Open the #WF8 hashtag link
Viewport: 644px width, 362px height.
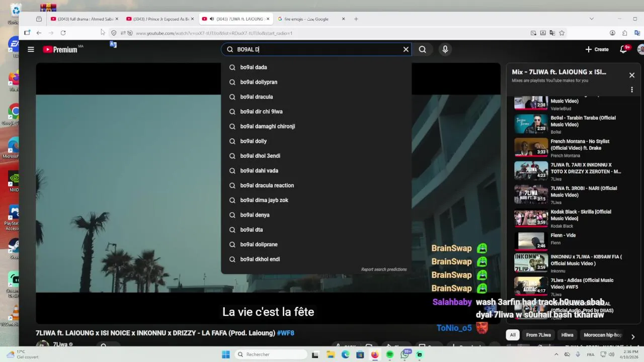click(x=285, y=333)
